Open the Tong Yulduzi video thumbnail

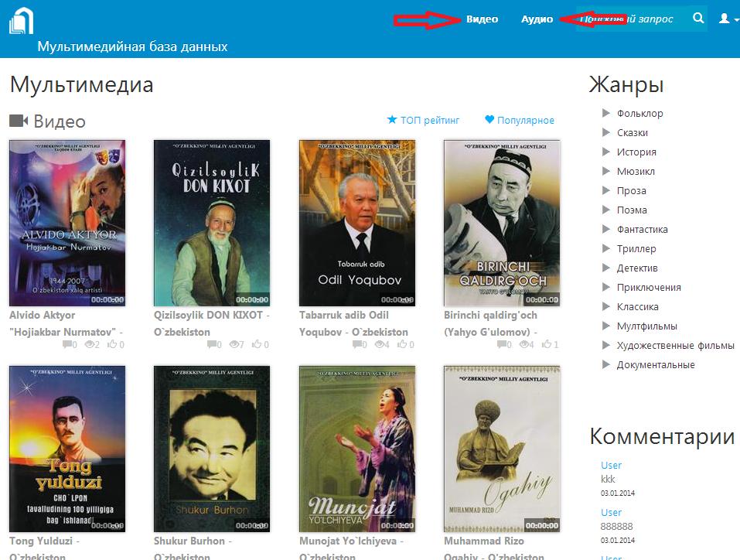(66, 449)
